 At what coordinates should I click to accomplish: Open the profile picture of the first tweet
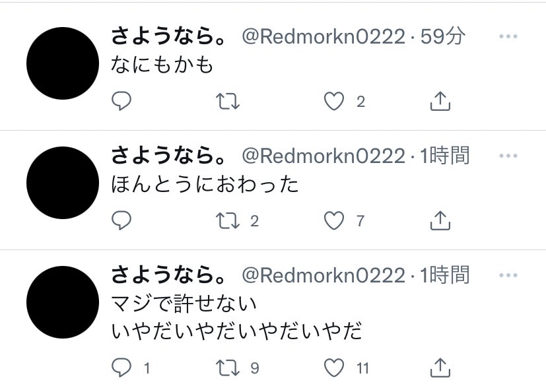tap(63, 63)
